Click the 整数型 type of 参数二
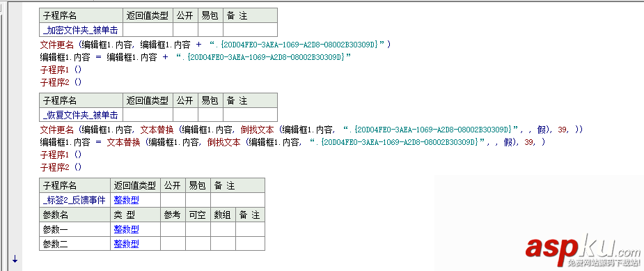This screenshot has height=271, width=644. click(127, 244)
